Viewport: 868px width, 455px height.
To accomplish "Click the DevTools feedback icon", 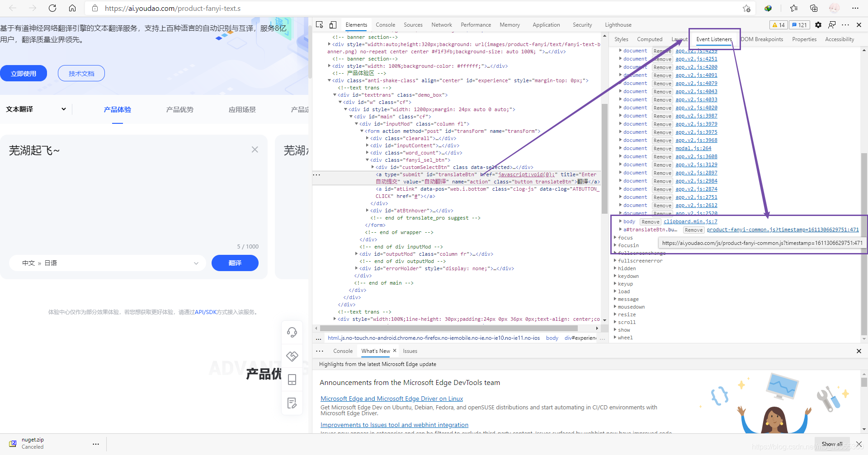I will coord(832,25).
